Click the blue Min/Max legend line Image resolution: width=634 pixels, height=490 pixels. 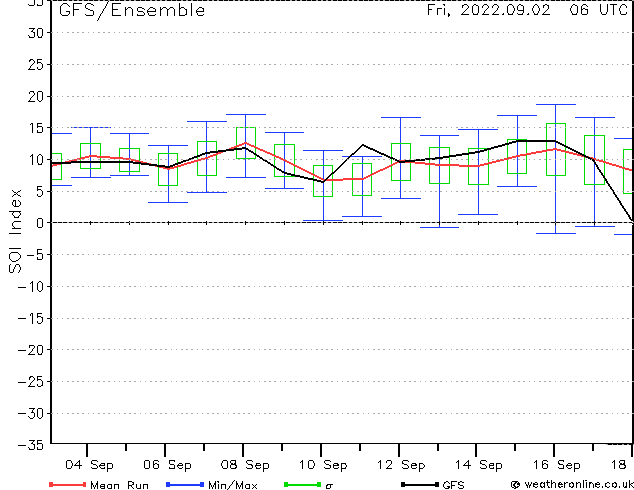(x=185, y=484)
